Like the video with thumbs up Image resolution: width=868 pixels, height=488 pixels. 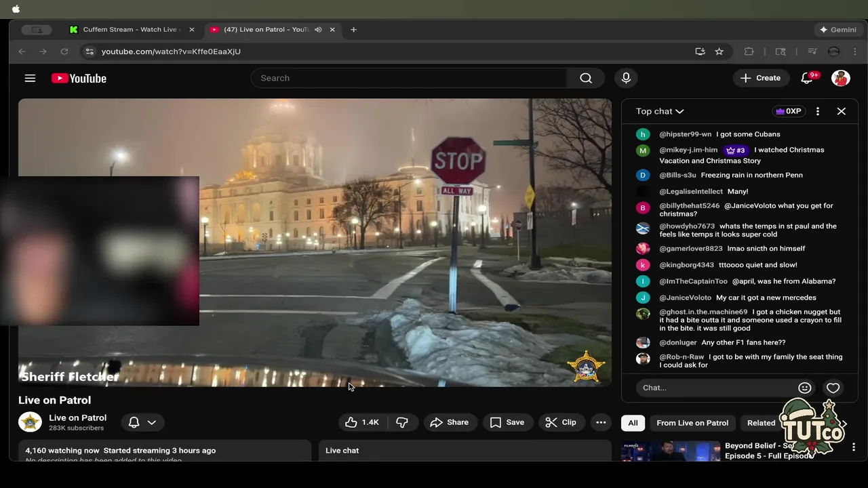coord(362,422)
